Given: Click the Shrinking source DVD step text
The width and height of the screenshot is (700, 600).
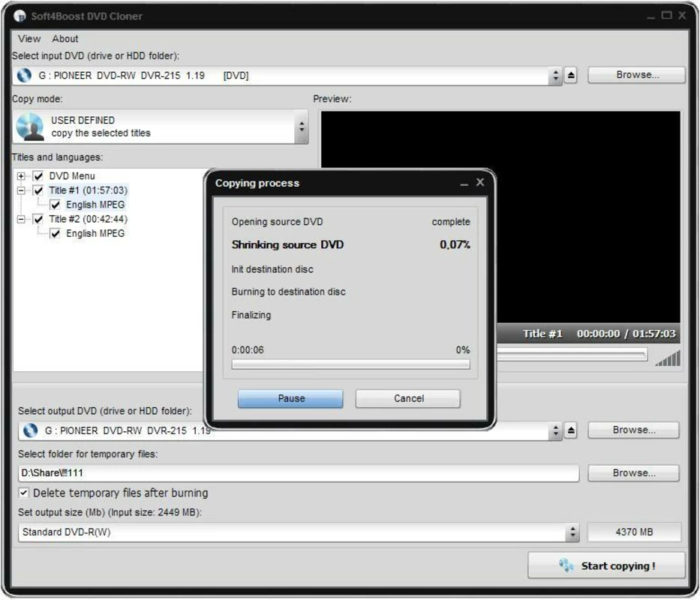Looking at the screenshot, I should 287,244.
